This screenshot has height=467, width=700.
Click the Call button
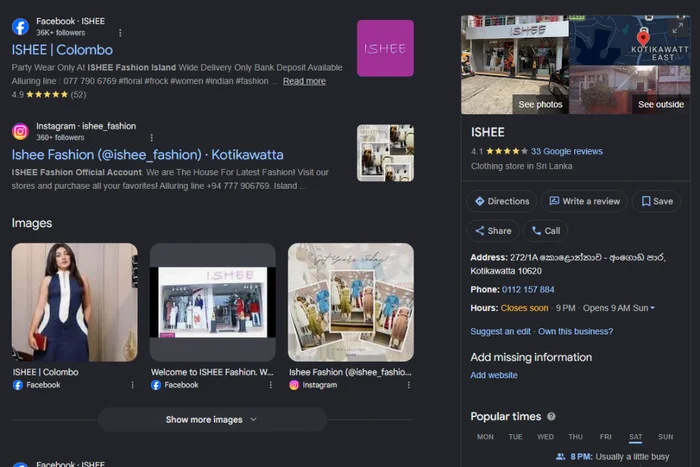coord(546,231)
